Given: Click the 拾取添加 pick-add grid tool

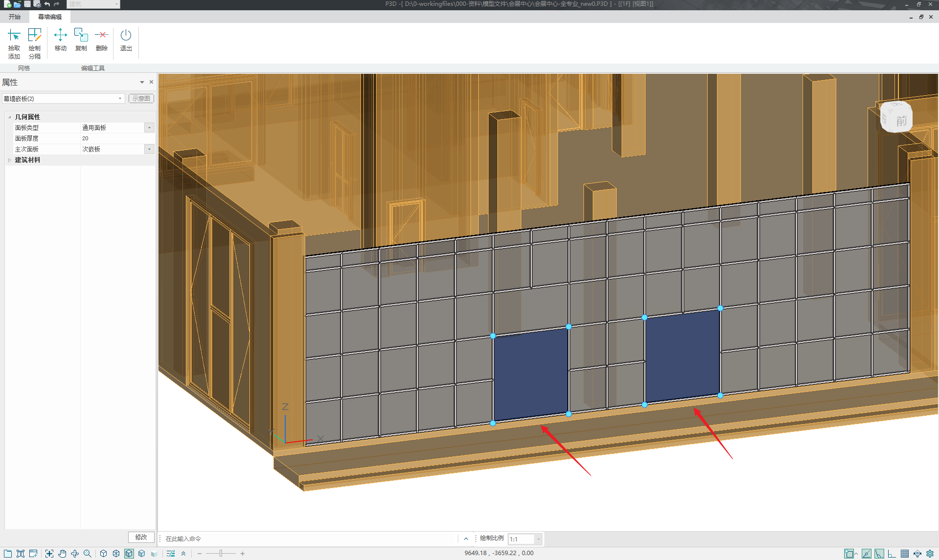Looking at the screenshot, I should 14,43.
